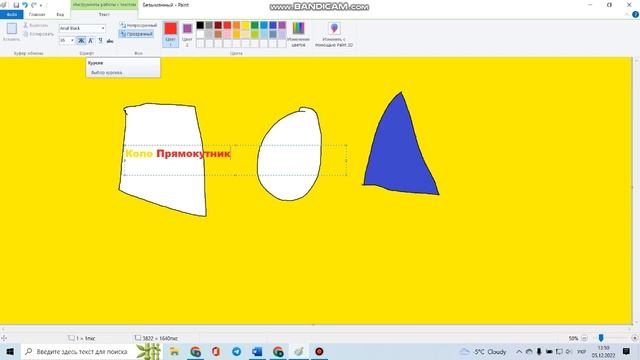Open the Office taskbar icon
Viewport: 640px width, 360px height.
coord(216,351)
